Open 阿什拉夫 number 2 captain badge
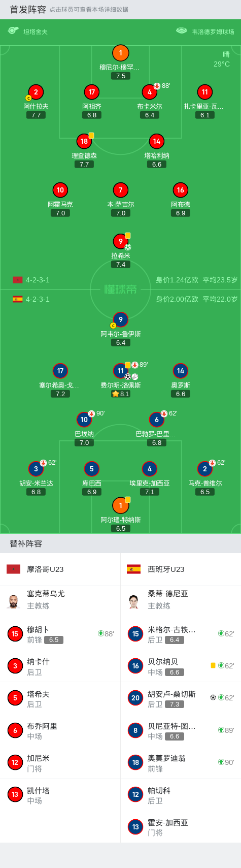Image resolution: width=241 pixels, height=868 pixels. click(x=36, y=92)
